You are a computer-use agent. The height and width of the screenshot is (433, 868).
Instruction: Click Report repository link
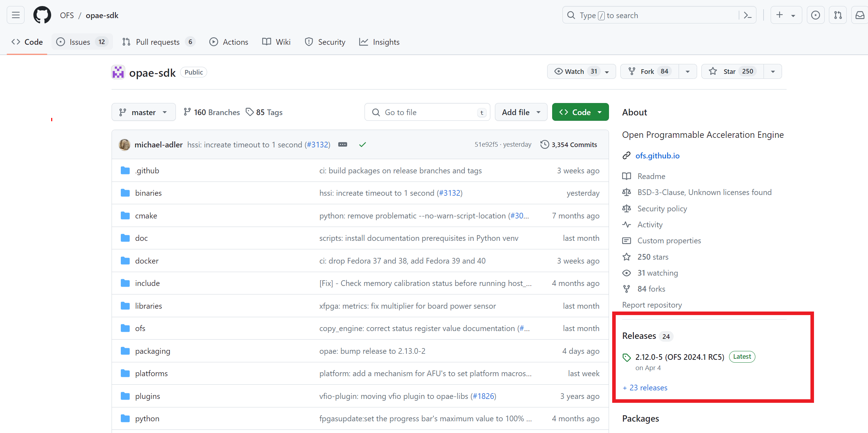652,305
